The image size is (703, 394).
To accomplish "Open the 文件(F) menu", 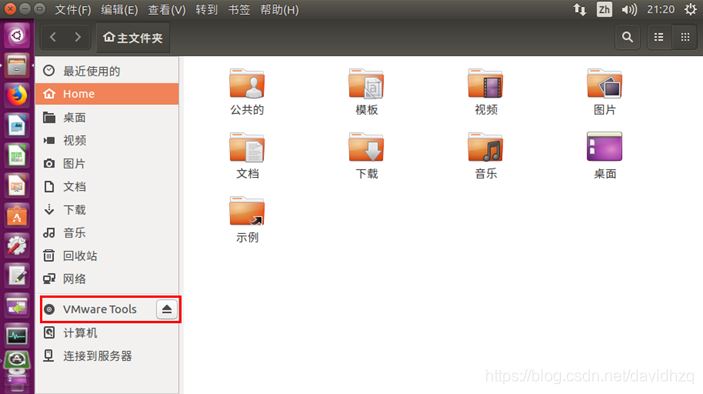I will [73, 10].
